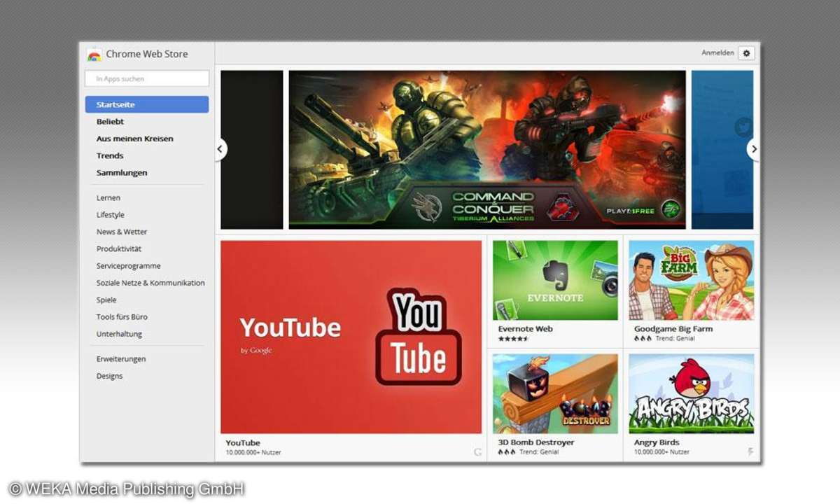840x504 pixels.
Task: Click inside the 'In Apps suchen' search field
Action: [147, 78]
